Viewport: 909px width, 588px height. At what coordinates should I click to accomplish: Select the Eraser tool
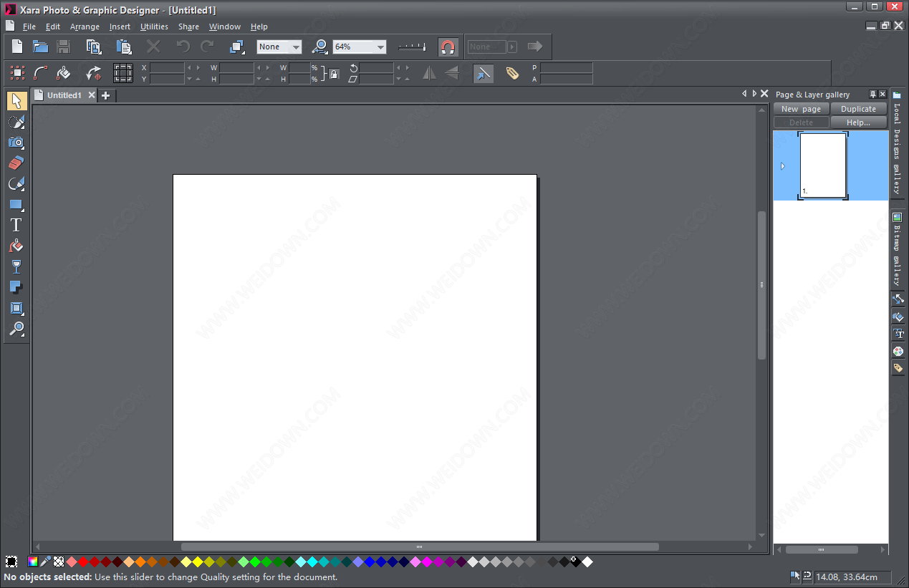click(x=16, y=163)
